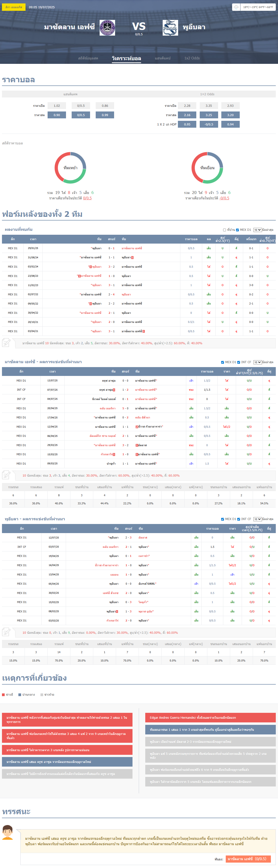Open match count dropdown in head-to-head section

coord(257,230)
